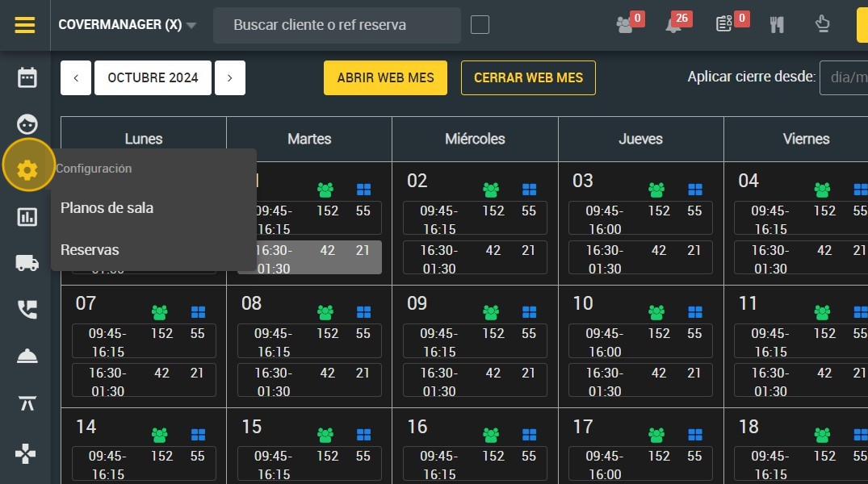868x484 pixels.
Task: Toggle the checkbox next to search field
Action: click(x=480, y=25)
